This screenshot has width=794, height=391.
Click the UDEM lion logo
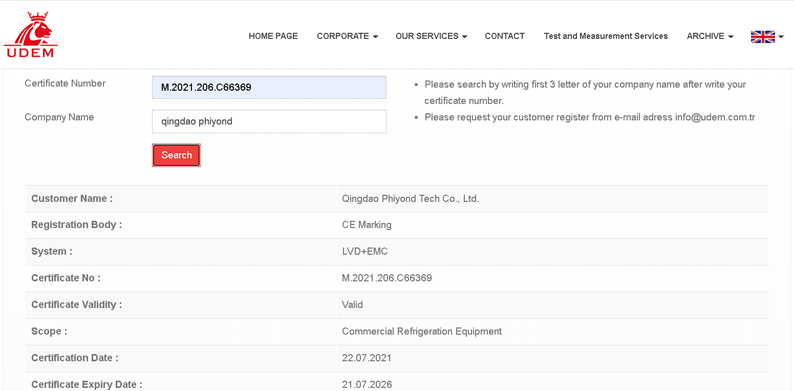point(31,34)
